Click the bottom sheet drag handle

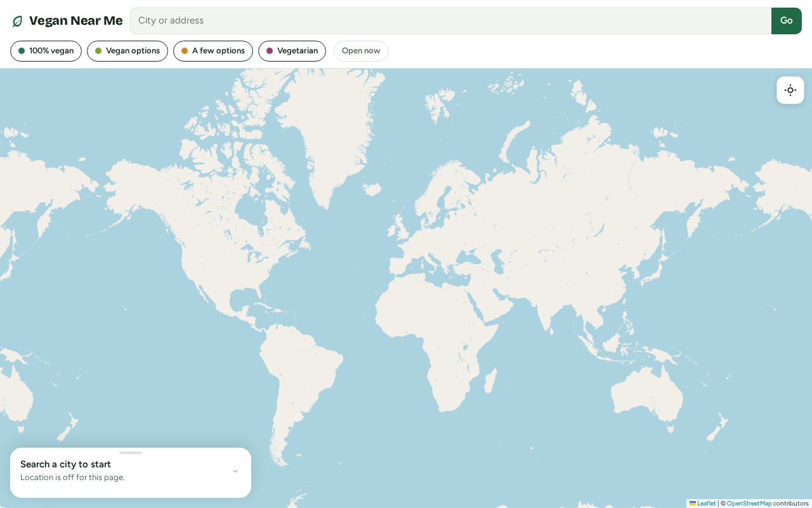click(x=131, y=453)
